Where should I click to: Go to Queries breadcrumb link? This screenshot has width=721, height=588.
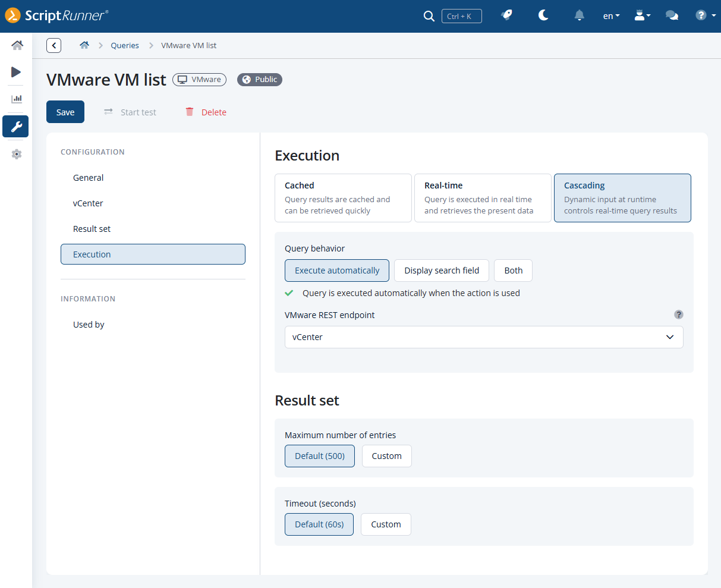125,46
